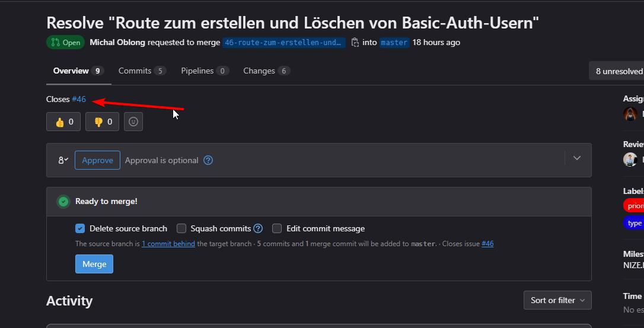Expand the eligible approvers icon
This screenshot has width=644, height=328.
click(63, 160)
